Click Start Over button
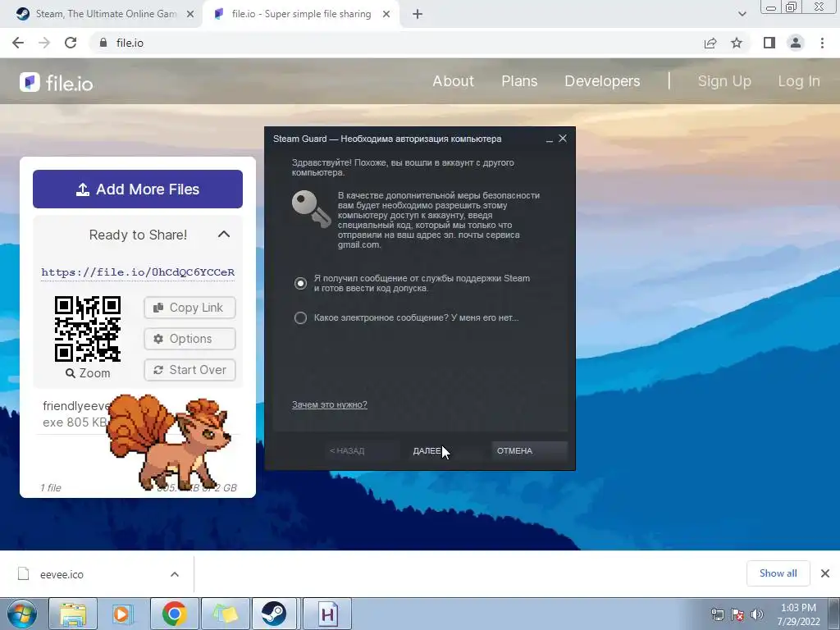This screenshot has height=630, width=840. coord(189,370)
